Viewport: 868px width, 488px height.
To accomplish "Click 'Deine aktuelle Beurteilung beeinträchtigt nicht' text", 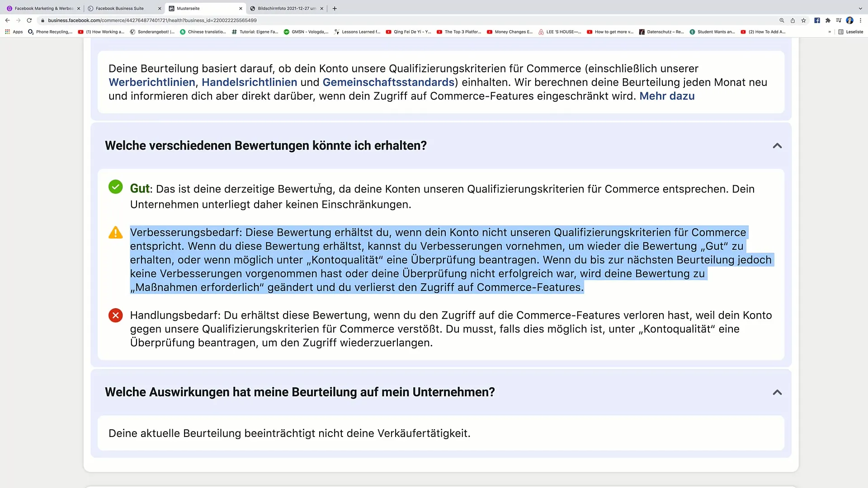I will point(289,433).
